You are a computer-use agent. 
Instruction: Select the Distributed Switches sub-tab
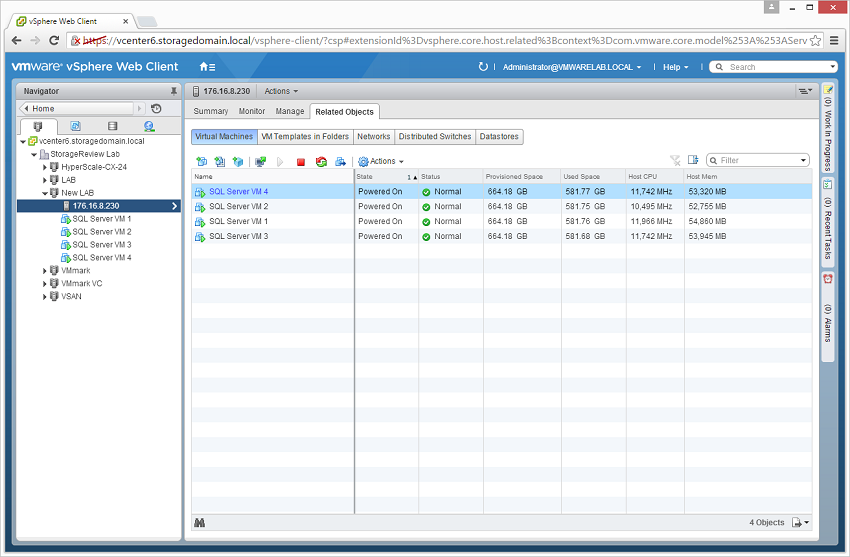[x=435, y=137]
